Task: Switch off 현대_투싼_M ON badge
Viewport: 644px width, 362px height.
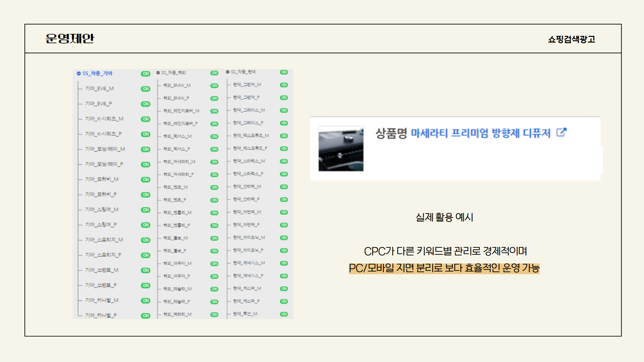Action: [x=284, y=314]
